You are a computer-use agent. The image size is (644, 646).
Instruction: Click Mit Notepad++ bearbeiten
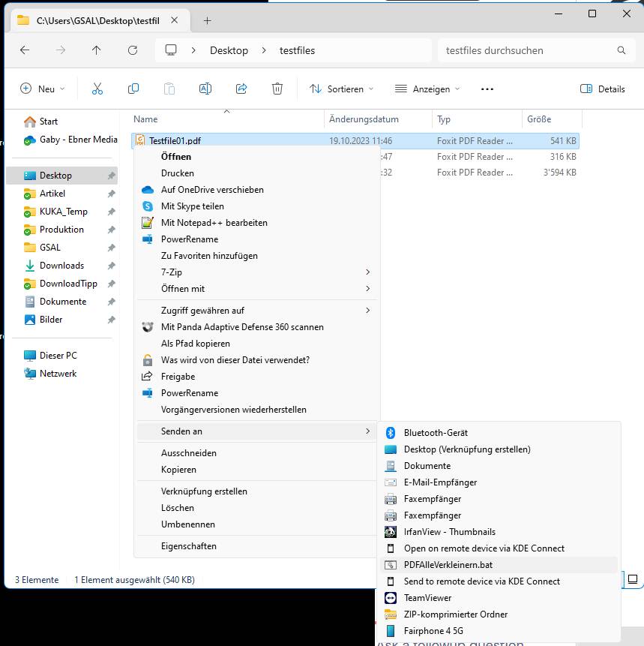pos(214,223)
